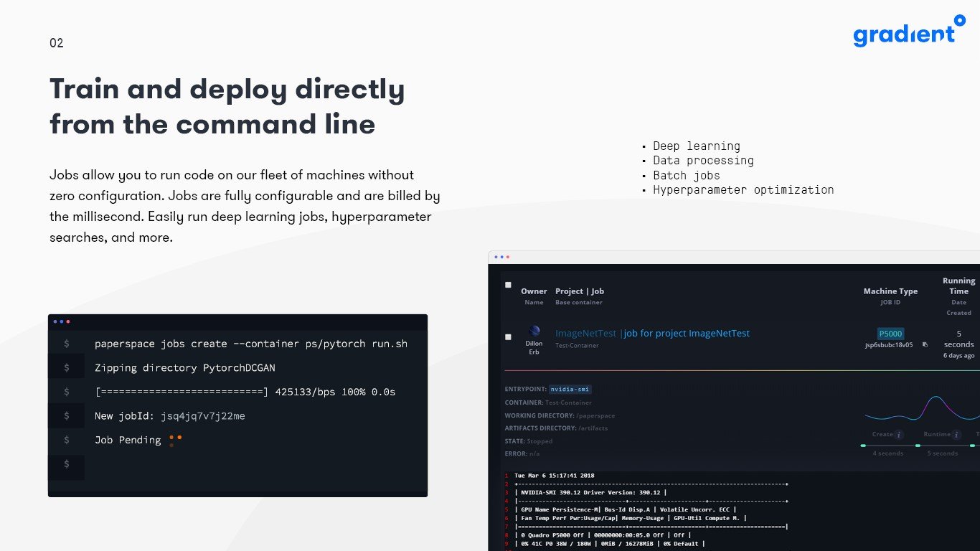Click Dillon Erb's avatar

(x=534, y=331)
